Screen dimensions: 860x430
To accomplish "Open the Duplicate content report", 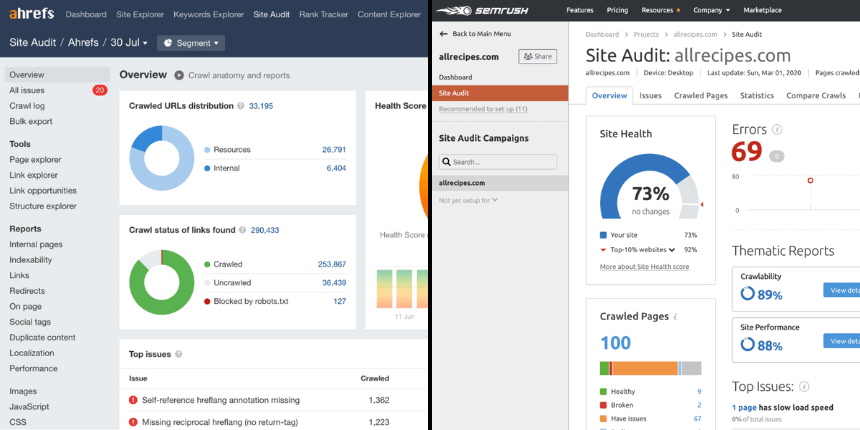I will [x=42, y=337].
